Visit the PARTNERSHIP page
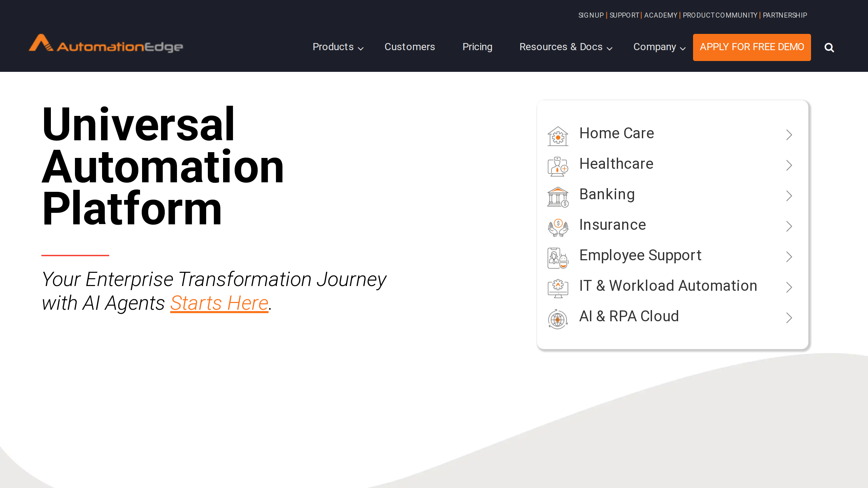 click(x=785, y=15)
